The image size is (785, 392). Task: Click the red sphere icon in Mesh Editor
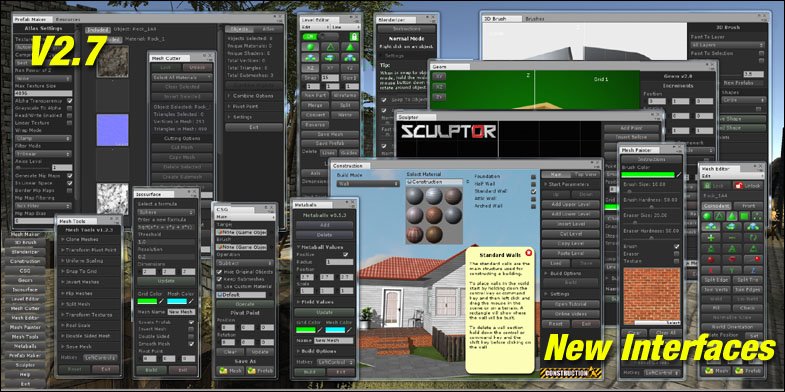tap(710, 259)
